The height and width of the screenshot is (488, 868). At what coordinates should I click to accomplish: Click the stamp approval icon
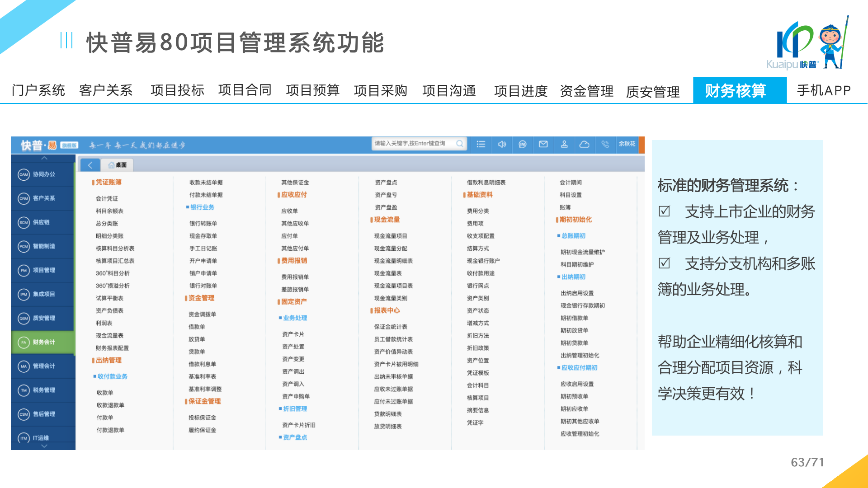pos(564,144)
